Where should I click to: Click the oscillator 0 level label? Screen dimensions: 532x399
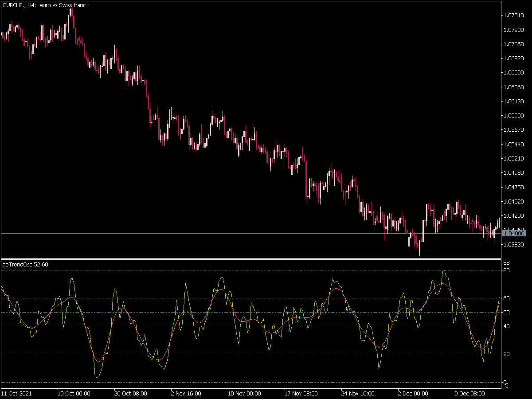(x=505, y=382)
